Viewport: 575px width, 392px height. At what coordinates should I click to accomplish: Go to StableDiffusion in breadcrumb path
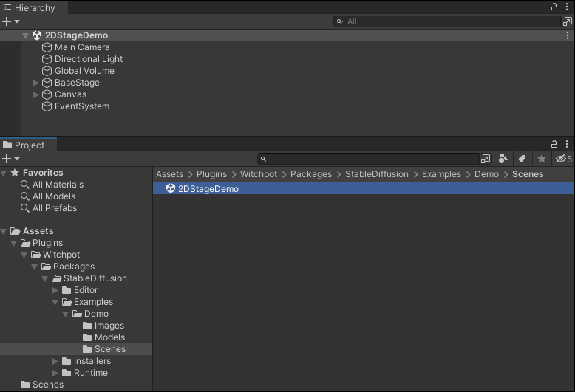377,174
